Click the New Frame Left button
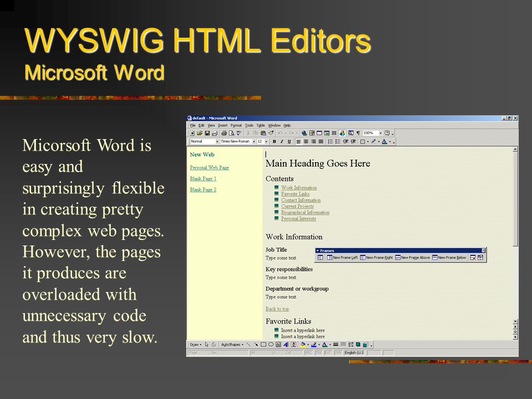532x399 pixels. pos(342,258)
